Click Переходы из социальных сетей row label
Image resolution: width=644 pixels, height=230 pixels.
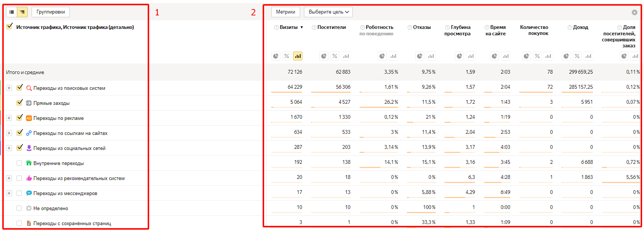pos(69,148)
